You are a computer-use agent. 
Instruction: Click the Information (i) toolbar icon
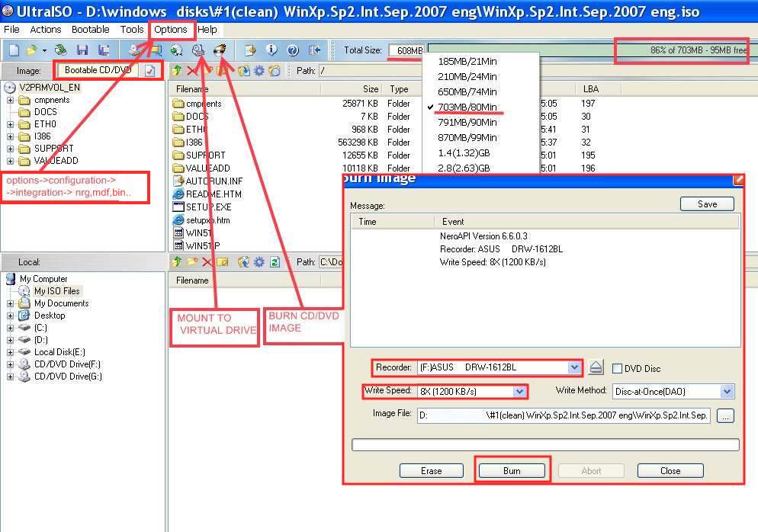point(271,50)
